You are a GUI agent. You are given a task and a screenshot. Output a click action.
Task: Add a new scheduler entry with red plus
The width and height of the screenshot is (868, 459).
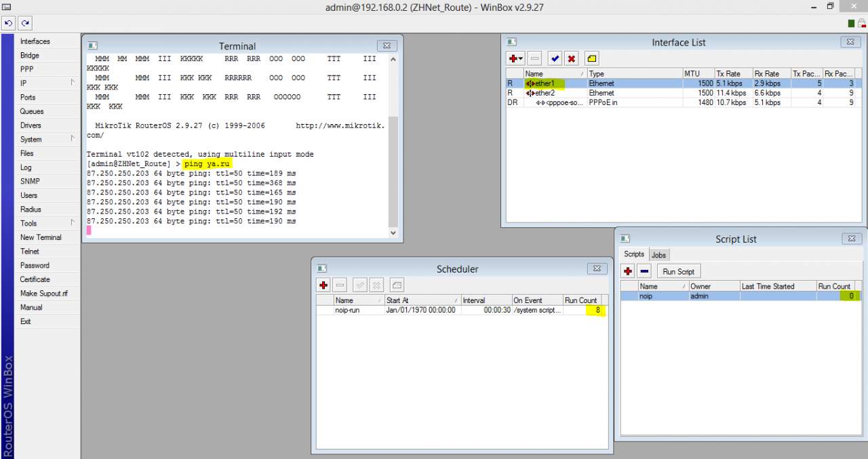pyautogui.click(x=323, y=285)
